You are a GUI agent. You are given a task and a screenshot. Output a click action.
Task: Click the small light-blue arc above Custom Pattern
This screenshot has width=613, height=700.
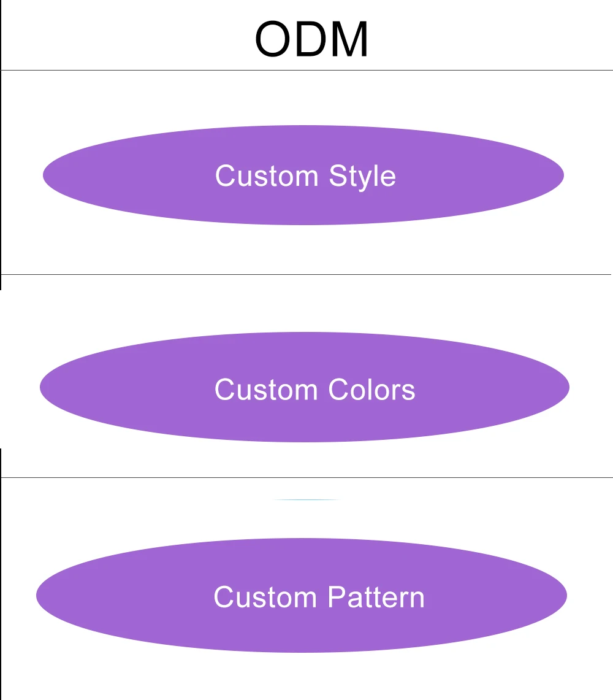pos(305,500)
